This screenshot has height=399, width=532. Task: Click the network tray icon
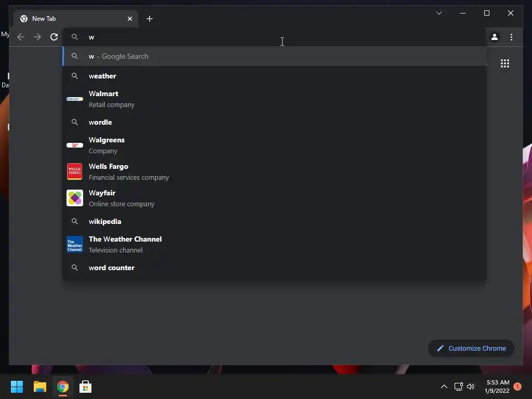click(x=458, y=387)
